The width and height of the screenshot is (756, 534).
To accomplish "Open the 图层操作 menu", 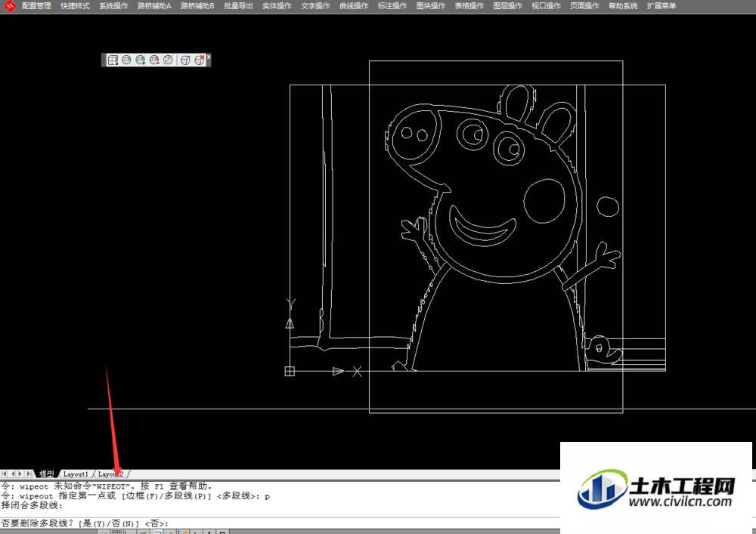I will (x=508, y=6).
